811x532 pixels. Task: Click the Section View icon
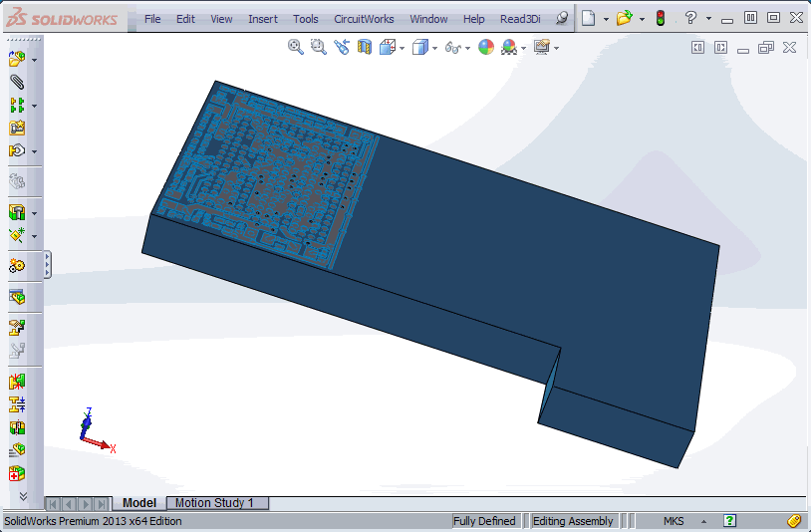pyautogui.click(x=364, y=47)
